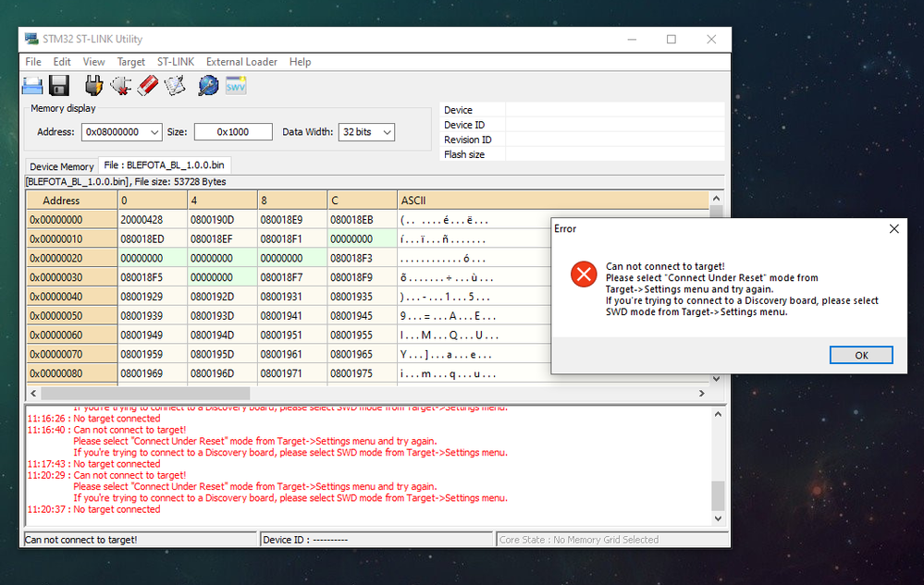Close the Error dialog with X
Viewport: 924px width, 585px height.
894,229
